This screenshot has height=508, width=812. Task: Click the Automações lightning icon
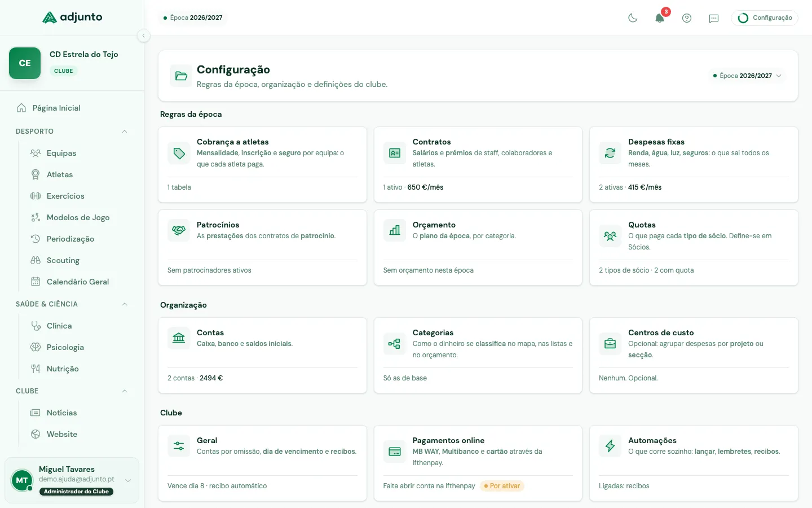pos(610,446)
